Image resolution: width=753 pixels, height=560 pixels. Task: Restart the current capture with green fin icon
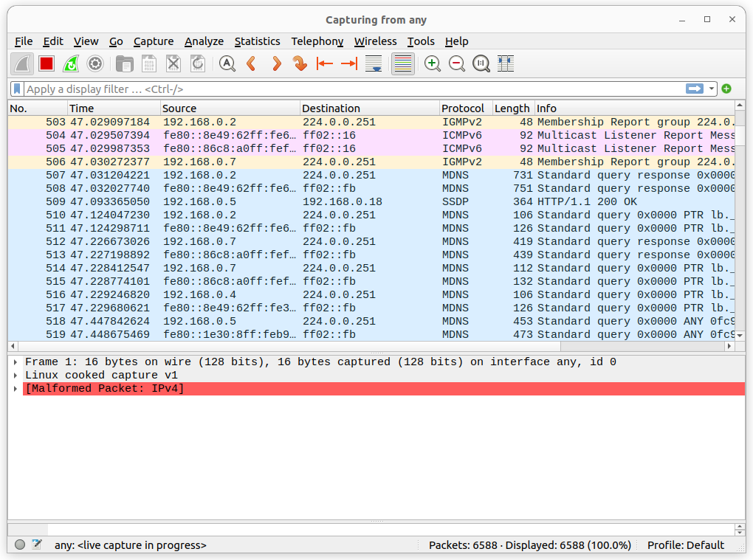(71, 64)
